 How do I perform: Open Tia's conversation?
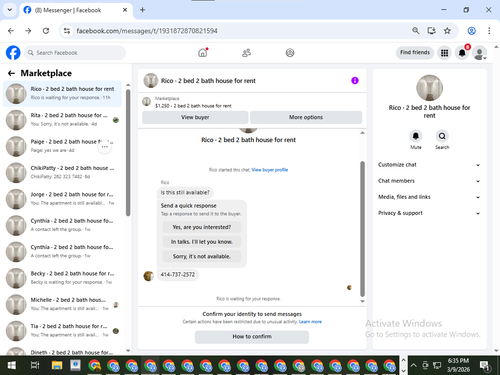[x=62, y=330]
